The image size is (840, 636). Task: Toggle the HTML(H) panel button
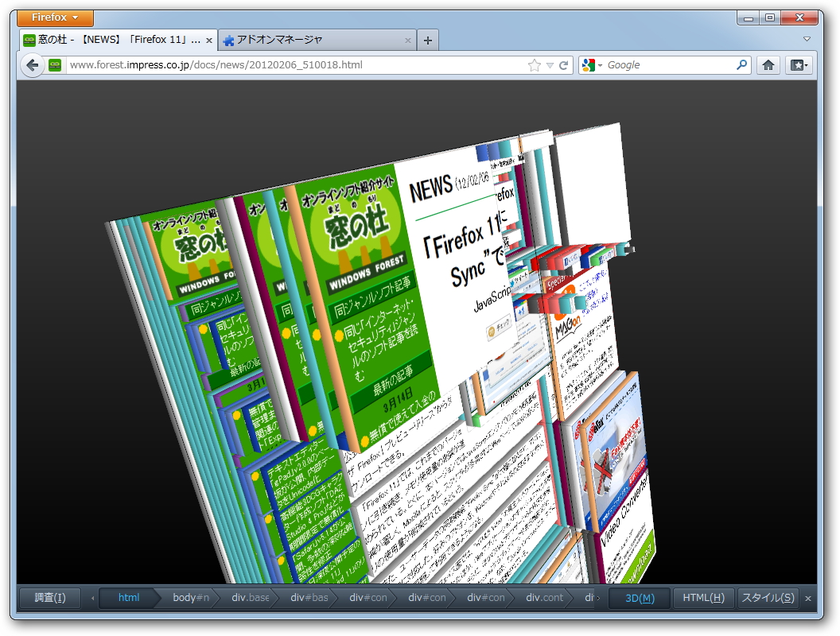(703, 598)
